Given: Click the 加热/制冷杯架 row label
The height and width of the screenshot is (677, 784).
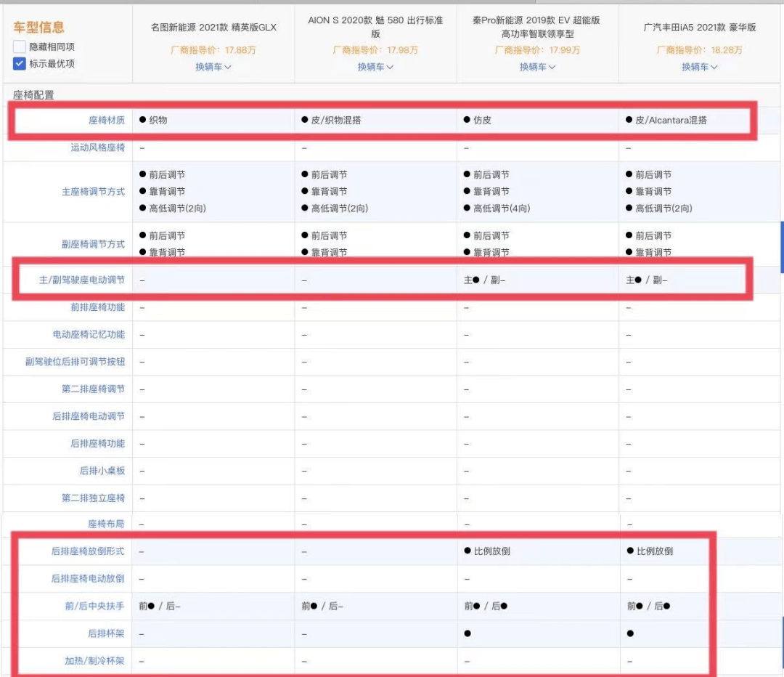Looking at the screenshot, I should [94, 661].
